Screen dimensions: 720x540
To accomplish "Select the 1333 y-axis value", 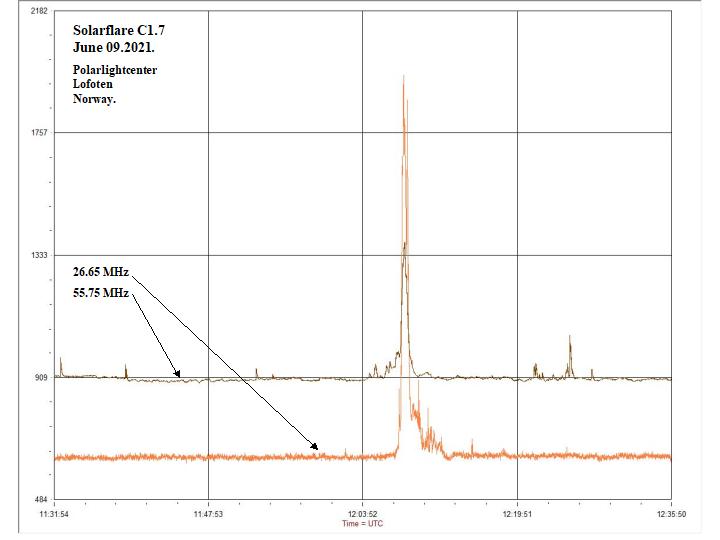I will pos(39,255).
